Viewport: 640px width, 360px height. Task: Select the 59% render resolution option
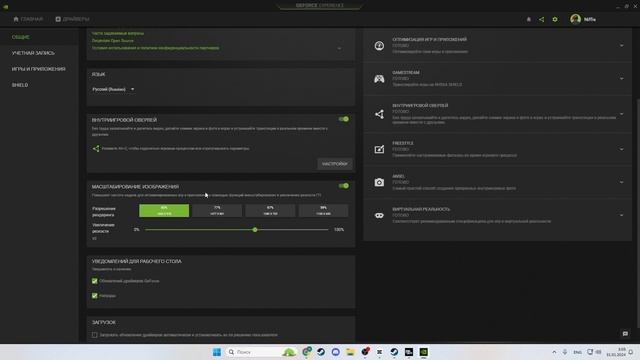[323, 211]
